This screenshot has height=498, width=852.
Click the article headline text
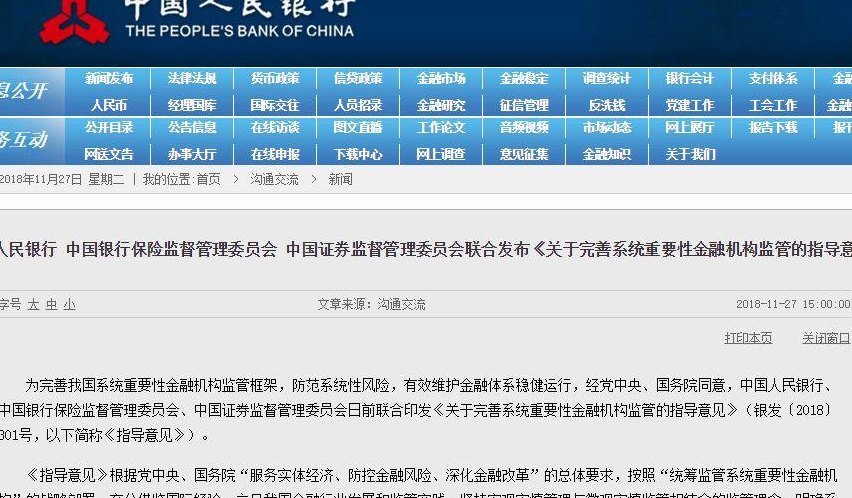426,249
